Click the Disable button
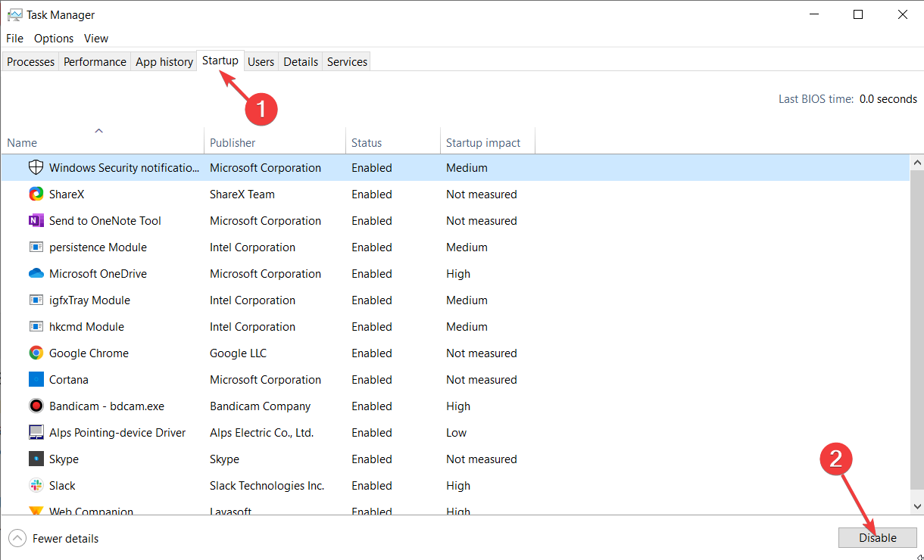This screenshot has width=924, height=560. point(878,537)
